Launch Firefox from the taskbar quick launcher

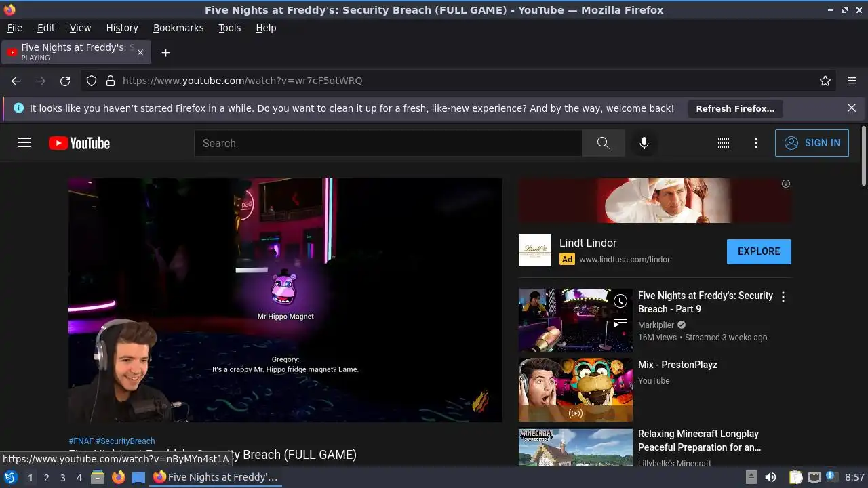(118, 477)
